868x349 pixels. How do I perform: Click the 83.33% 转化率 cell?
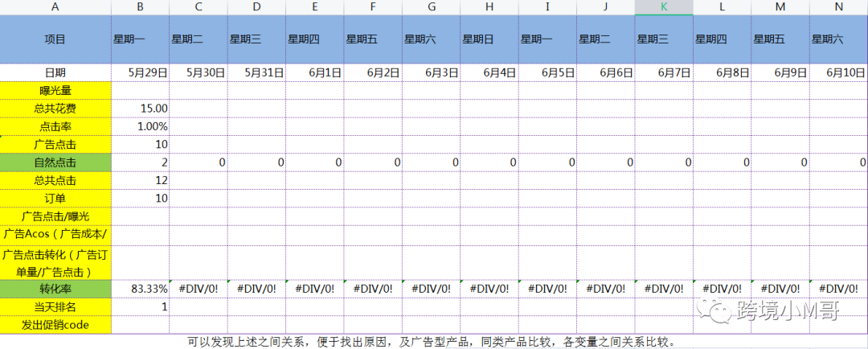tap(141, 288)
